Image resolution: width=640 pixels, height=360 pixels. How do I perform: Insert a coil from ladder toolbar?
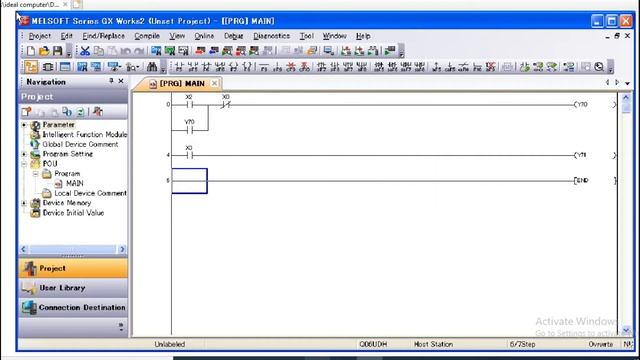tap(233, 67)
